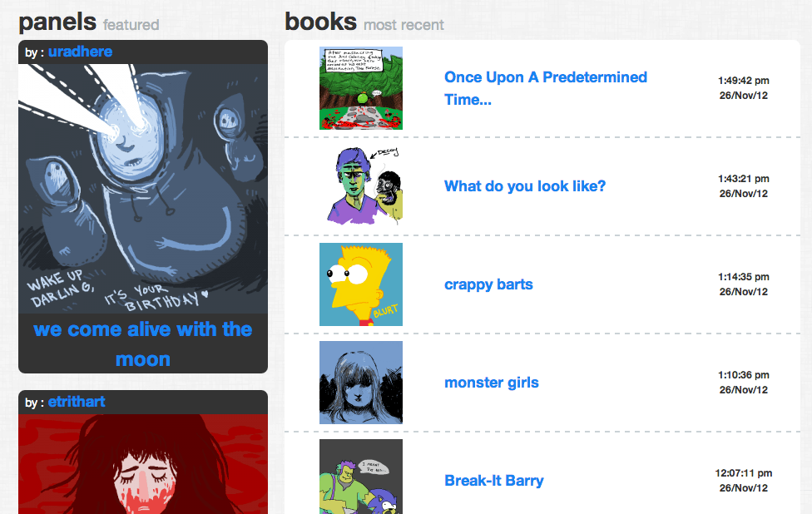Click the yellow Bart Simpson thumbnail

click(x=361, y=284)
